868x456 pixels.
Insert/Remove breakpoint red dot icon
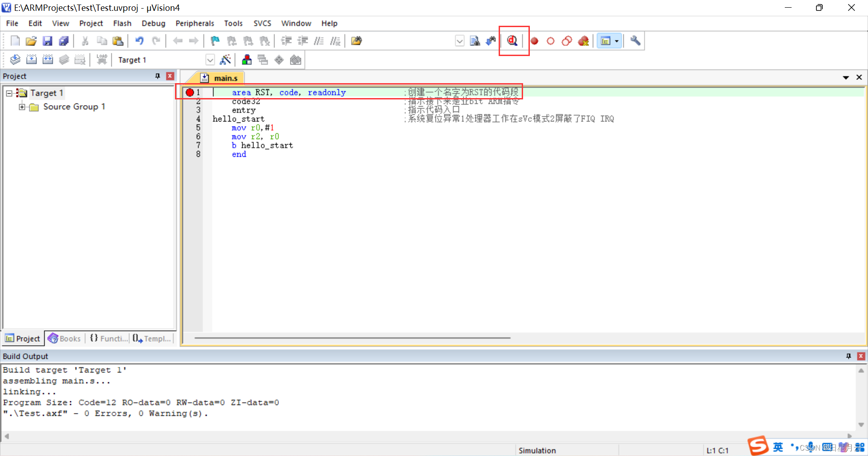click(x=534, y=41)
